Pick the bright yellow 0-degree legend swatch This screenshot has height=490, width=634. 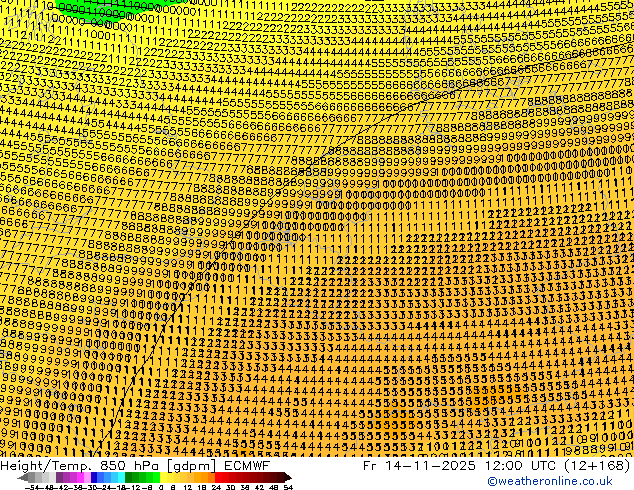coord(163,477)
